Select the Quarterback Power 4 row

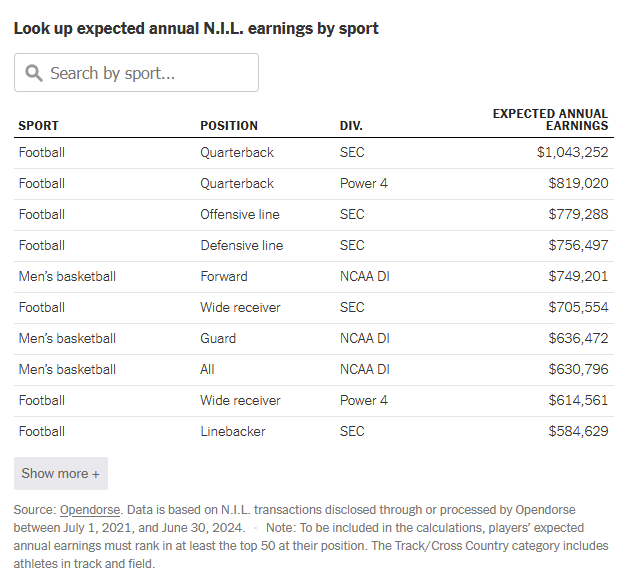314,184
